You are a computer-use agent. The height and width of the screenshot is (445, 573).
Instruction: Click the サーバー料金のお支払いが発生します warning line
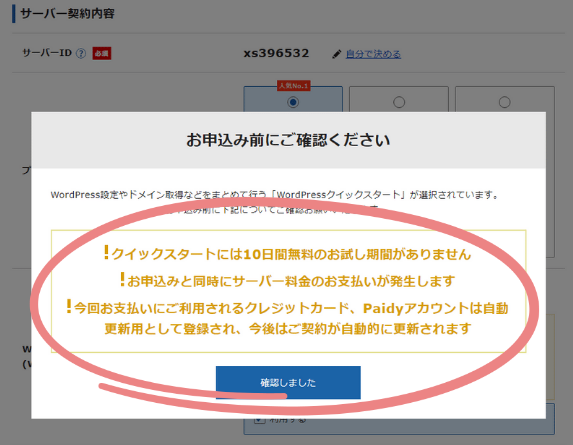(x=287, y=281)
